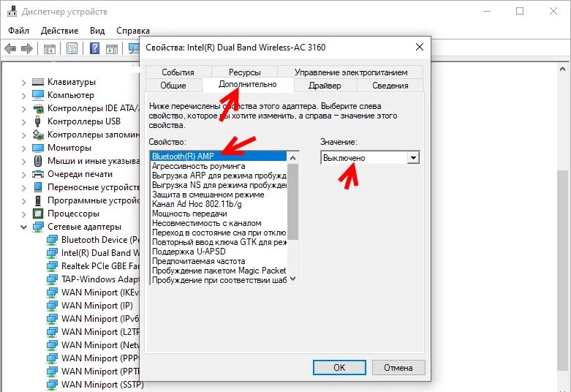The width and height of the screenshot is (571, 392).
Task: Open the Вид menu
Action: [97, 31]
